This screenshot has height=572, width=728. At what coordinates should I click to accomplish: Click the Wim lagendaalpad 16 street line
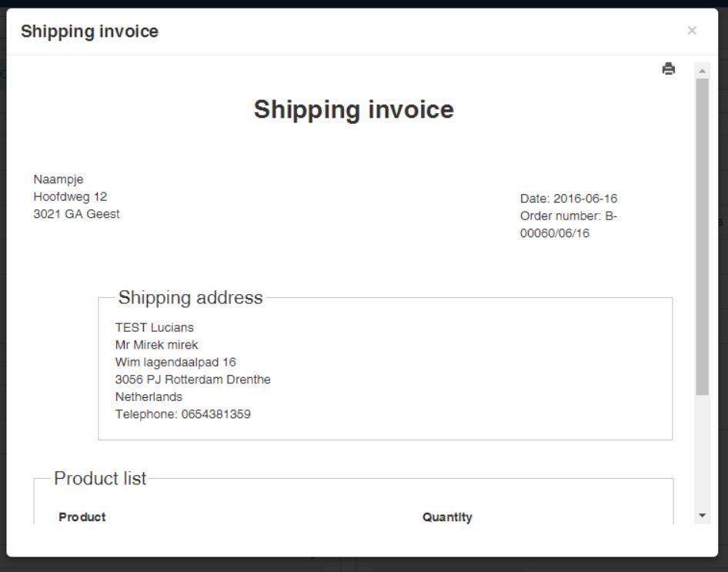[x=175, y=362]
